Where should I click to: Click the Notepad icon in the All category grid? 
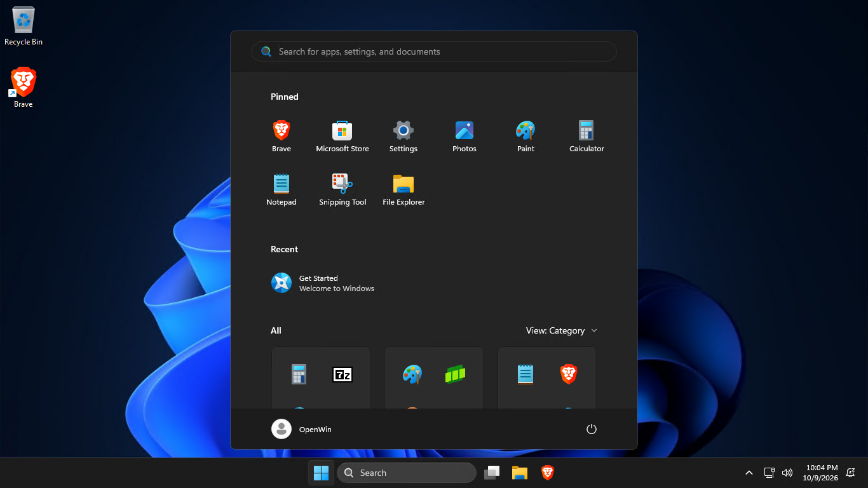coord(526,374)
